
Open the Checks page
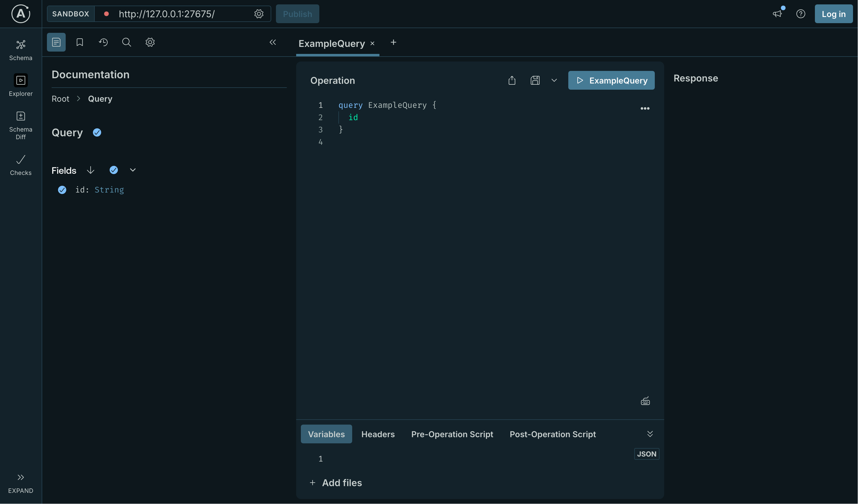coord(21,165)
